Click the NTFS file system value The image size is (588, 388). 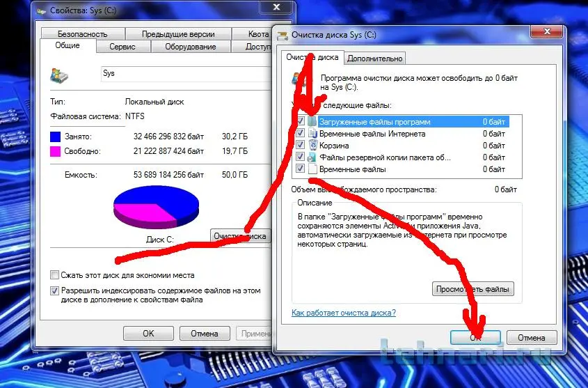134,116
